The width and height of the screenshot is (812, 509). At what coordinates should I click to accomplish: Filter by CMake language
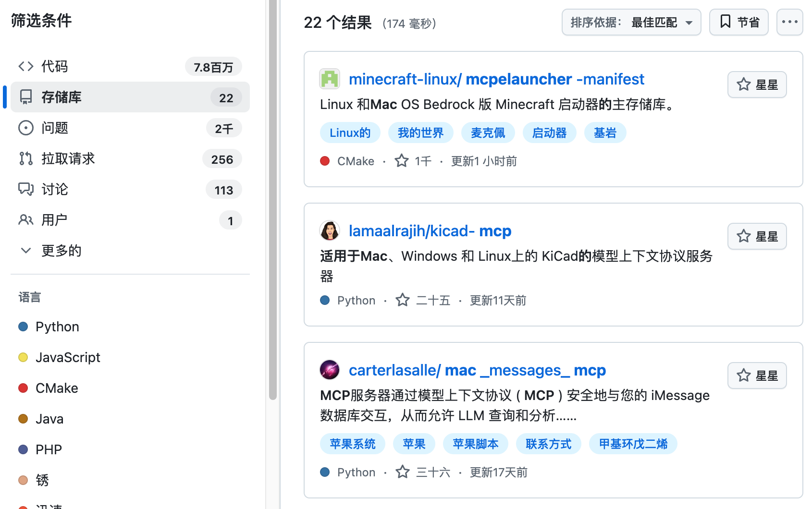tap(57, 388)
